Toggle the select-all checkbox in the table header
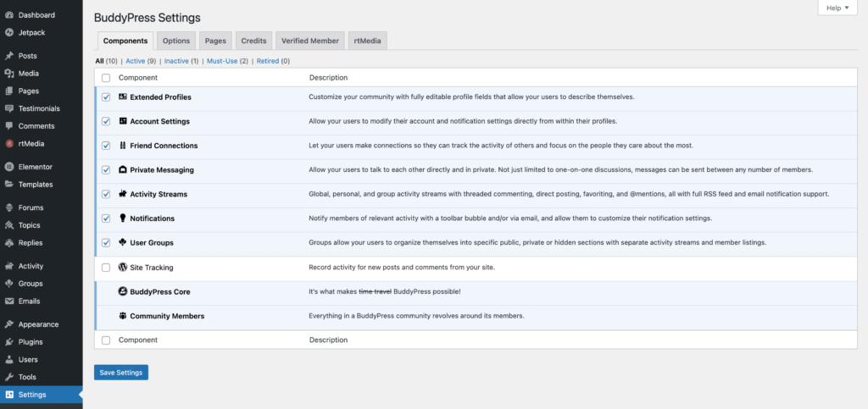The width and height of the screenshot is (868, 409). 106,78
